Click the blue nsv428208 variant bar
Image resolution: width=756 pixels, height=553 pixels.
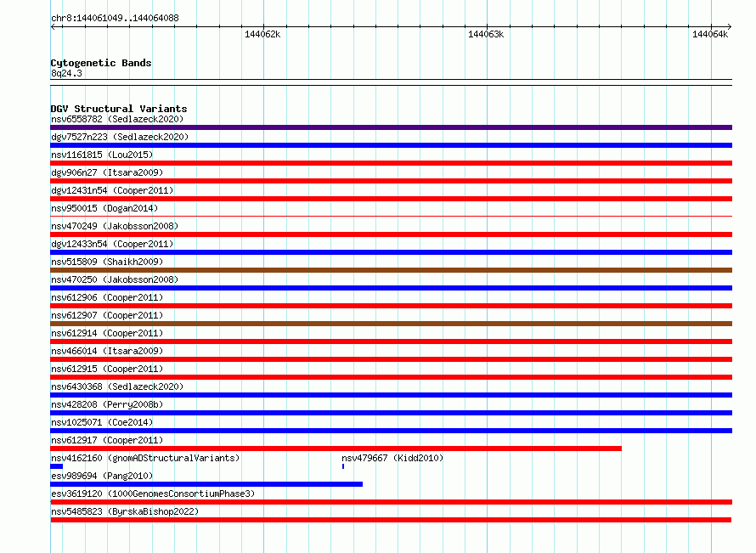[391, 413]
